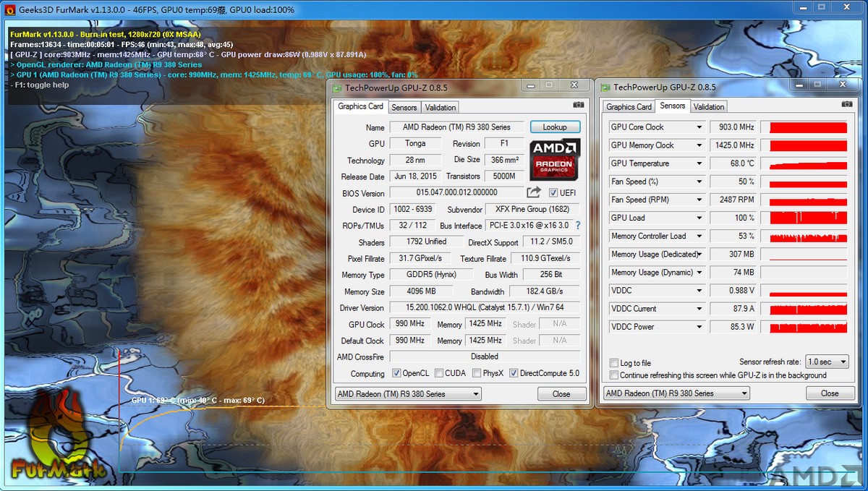
Task: Click the Device ID value "1002 - 6939"
Action: click(413, 210)
